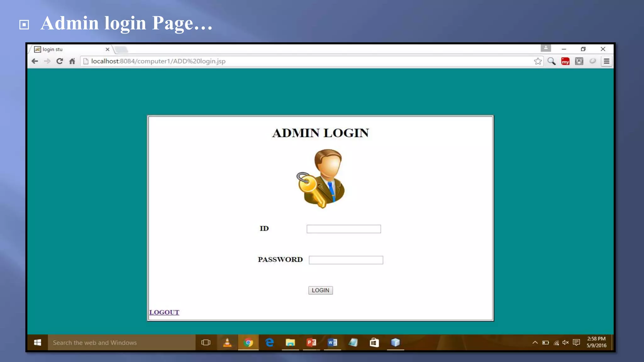Screen dimensions: 644x362
Task: Click the PASSWORD input field
Action: (346, 260)
